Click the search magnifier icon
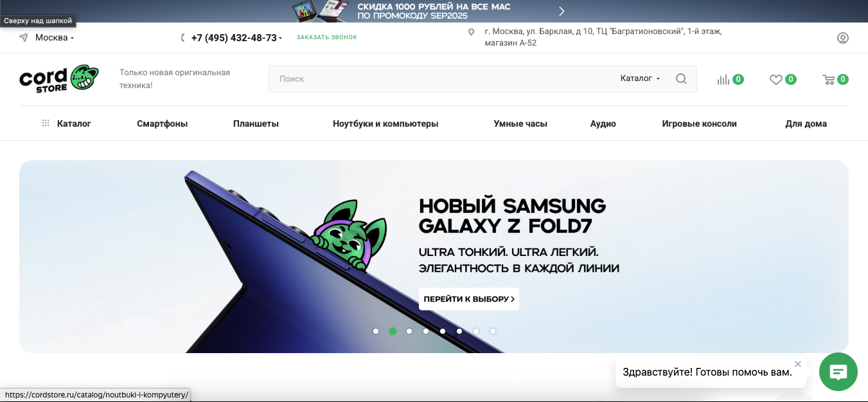Screen dimensions: 868x402 (681, 79)
